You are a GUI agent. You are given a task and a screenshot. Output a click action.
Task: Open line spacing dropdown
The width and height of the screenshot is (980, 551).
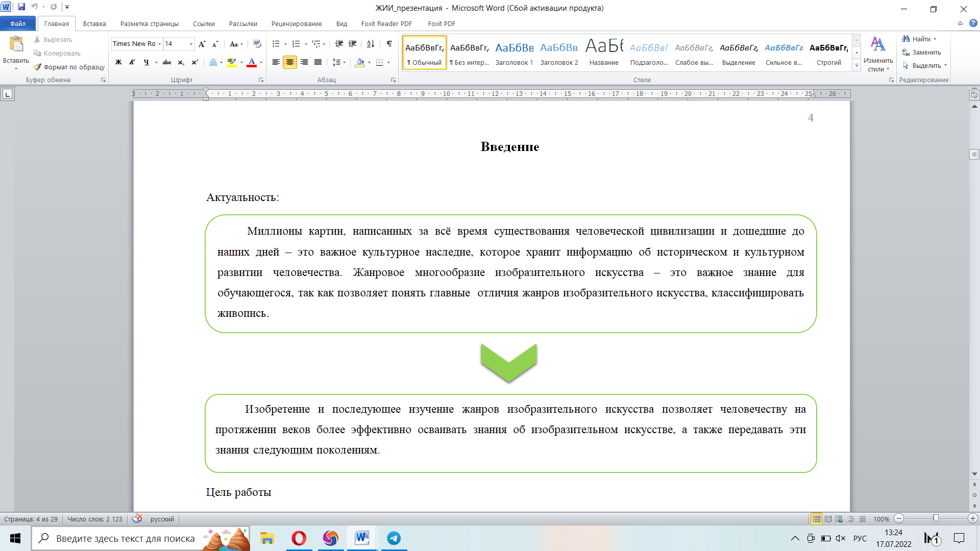coord(339,62)
